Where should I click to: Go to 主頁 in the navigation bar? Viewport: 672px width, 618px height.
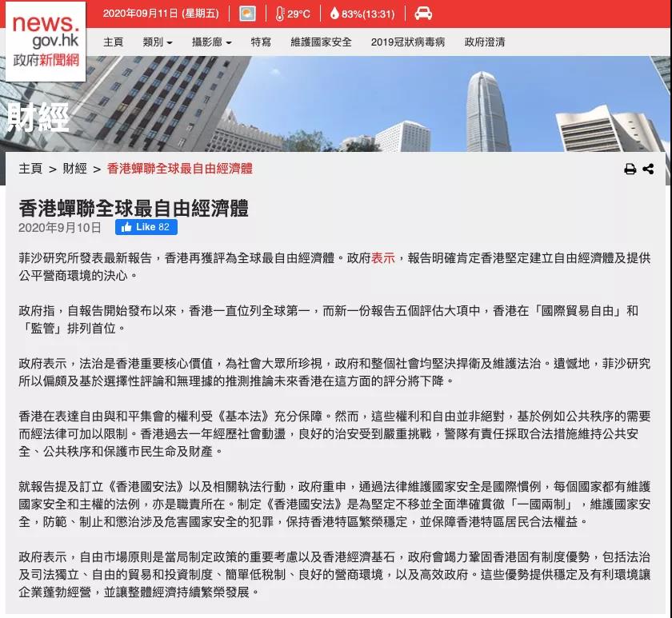(x=114, y=42)
